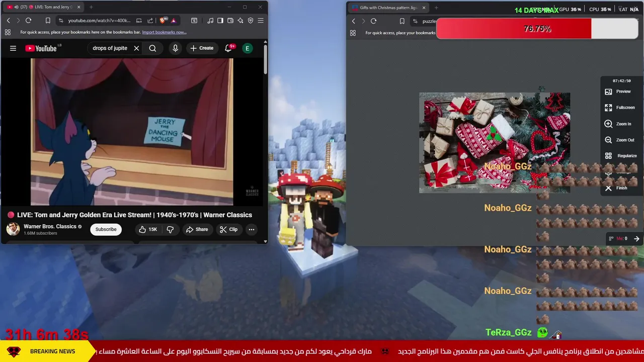Viewport: 644px width, 362px height.
Task: Click the arrow next to Me: 0
Action: [636, 239]
